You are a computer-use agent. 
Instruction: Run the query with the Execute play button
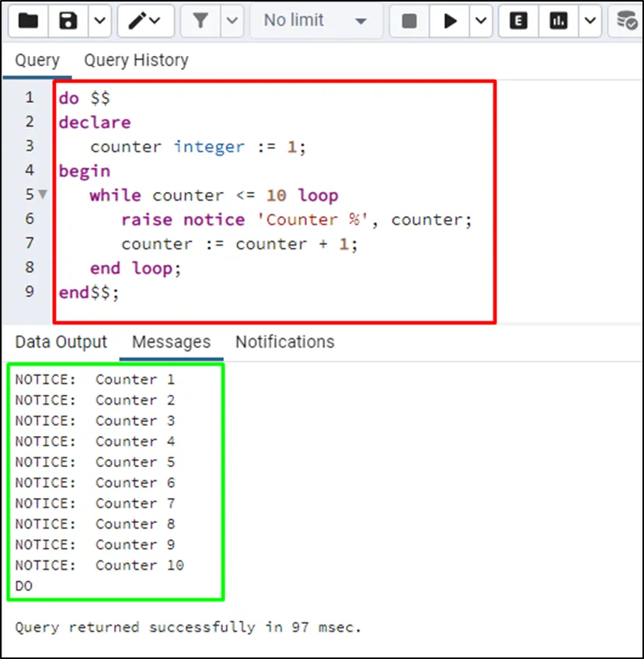coord(451,21)
